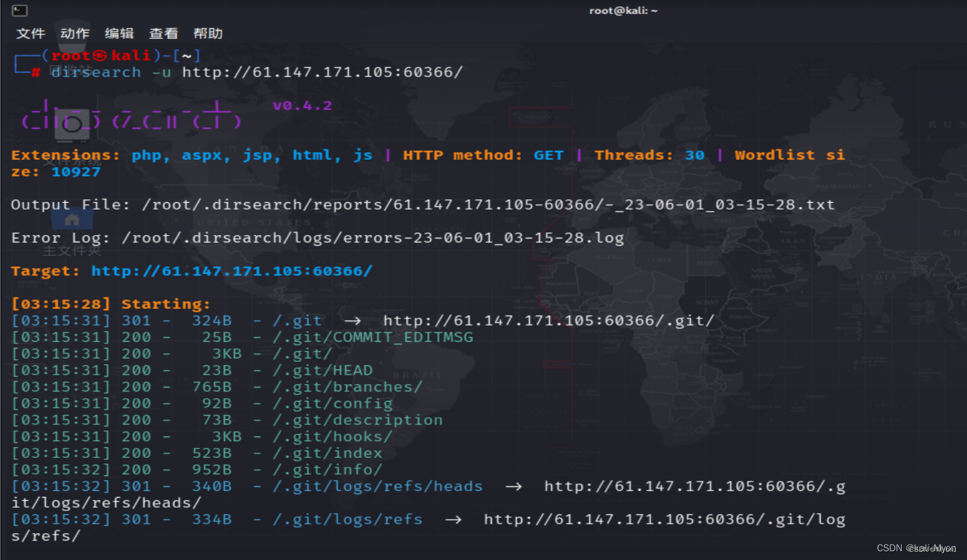967x560 pixels.
Task: Open the 查看 menu
Action: point(163,34)
